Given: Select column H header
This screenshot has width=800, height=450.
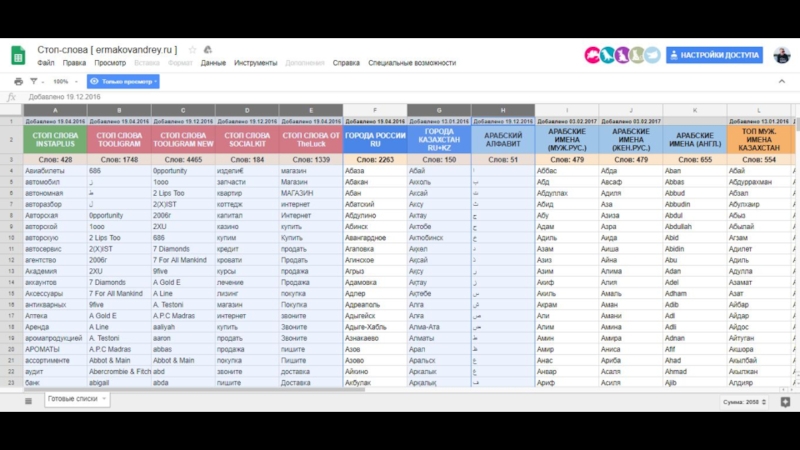Looking at the screenshot, I should click(x=503, y=110).
